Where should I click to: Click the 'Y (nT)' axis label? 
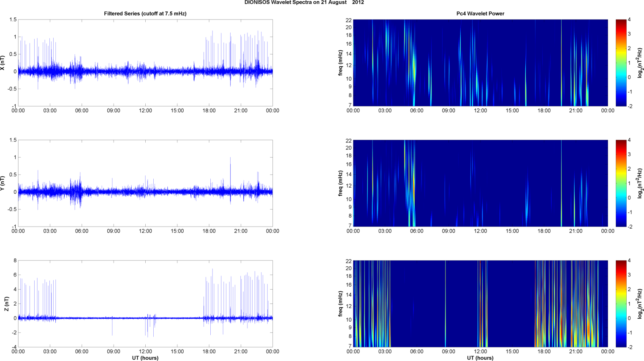click(3, 183)
